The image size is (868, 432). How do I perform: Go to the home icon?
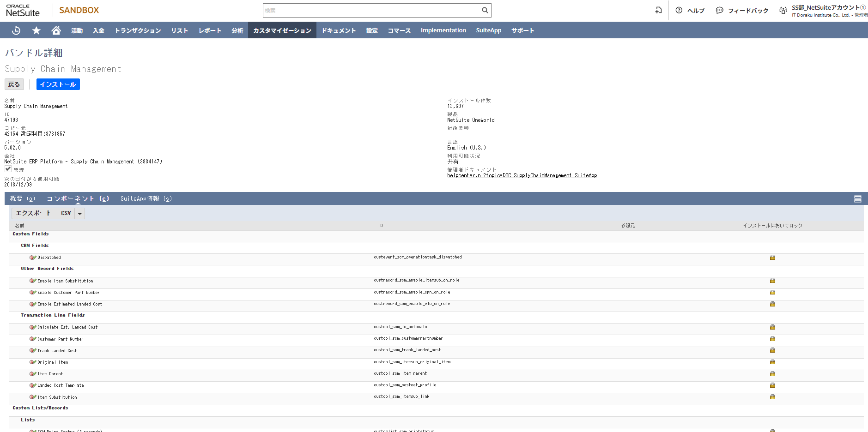click(56, 30)
